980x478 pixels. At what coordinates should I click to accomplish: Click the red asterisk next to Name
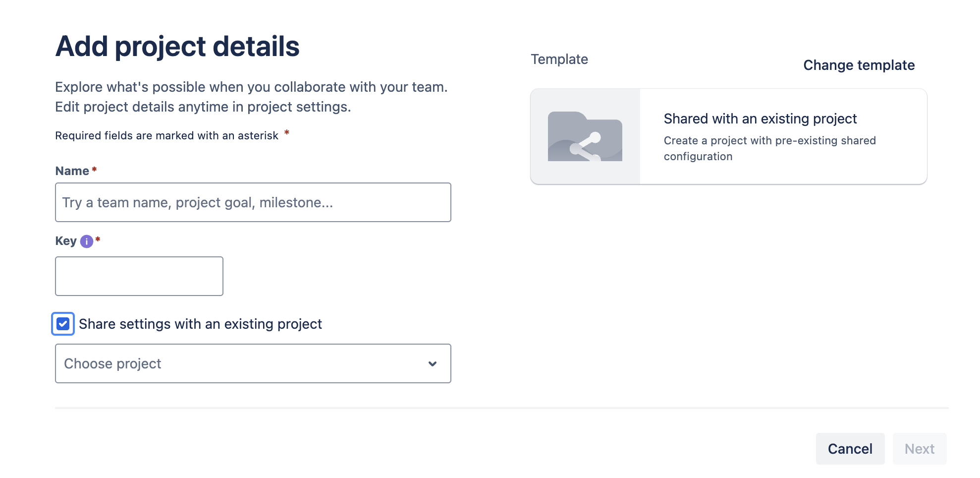[x=94, y=169]
